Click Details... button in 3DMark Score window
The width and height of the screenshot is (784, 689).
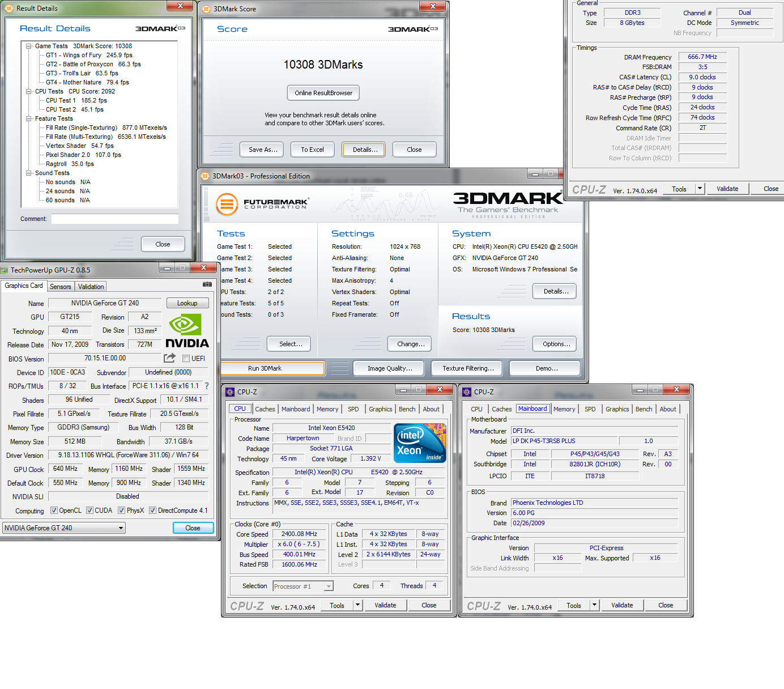364,150
